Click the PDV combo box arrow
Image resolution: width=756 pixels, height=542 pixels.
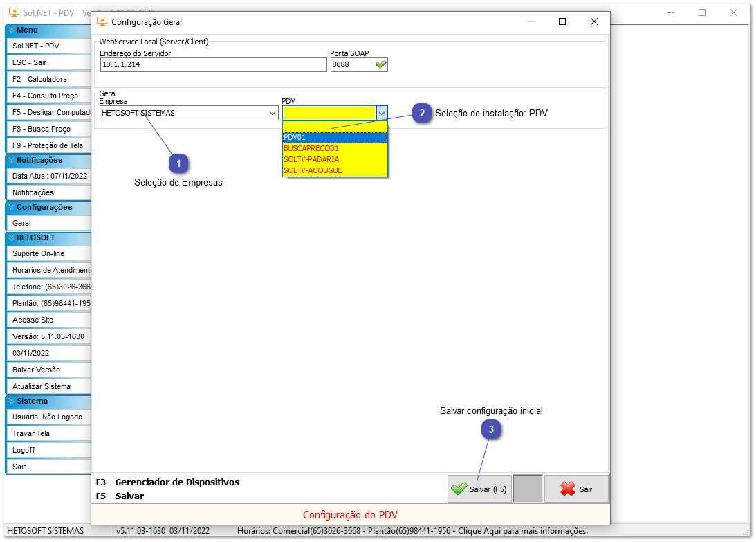381,113
